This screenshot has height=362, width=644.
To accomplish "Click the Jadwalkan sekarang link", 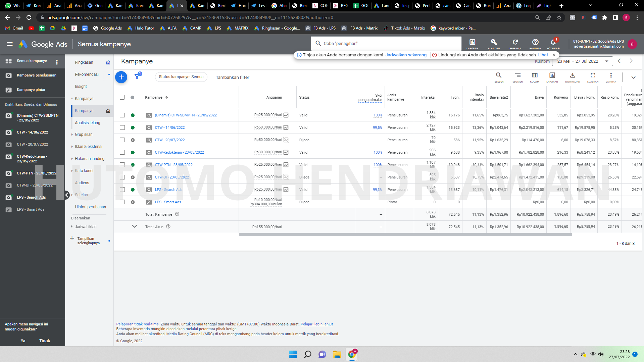I will pyautogui.click(x=406, y=55).
